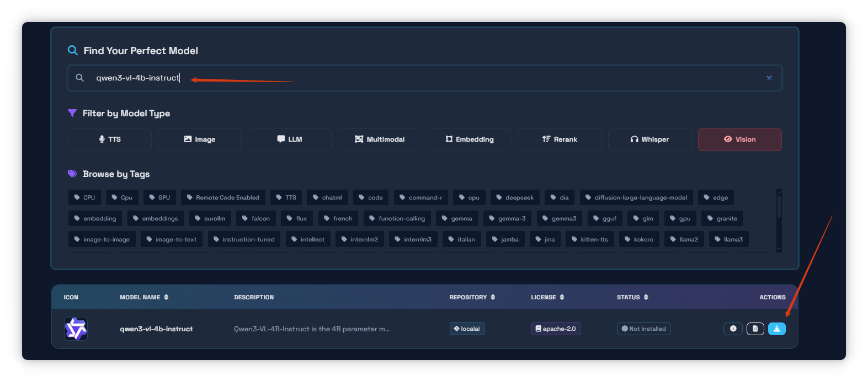Click the Qwen3-VL-4B-Instruct description text
868x382 pixels.
point(312,329)
